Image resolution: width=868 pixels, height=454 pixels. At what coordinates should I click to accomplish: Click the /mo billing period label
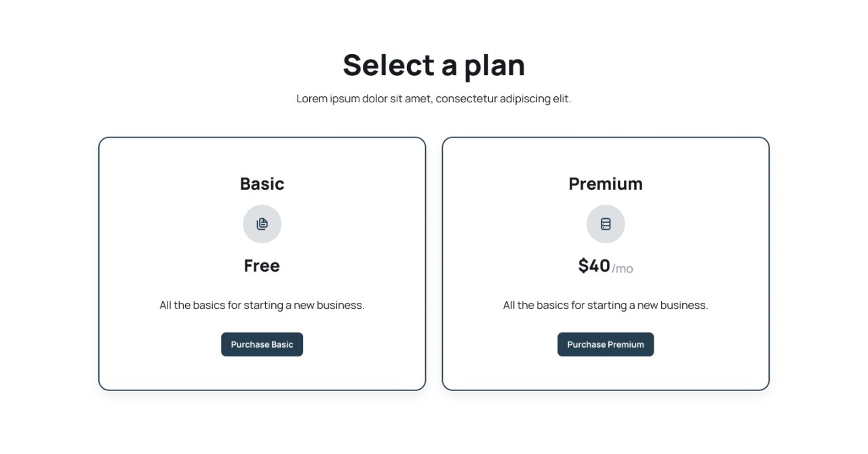coord(623,269)
